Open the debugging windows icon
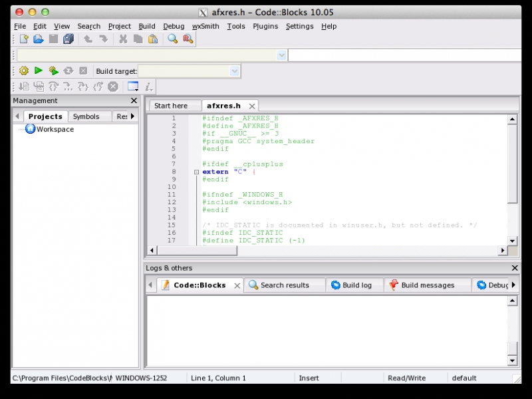532x399 pixels. (133, 86)
